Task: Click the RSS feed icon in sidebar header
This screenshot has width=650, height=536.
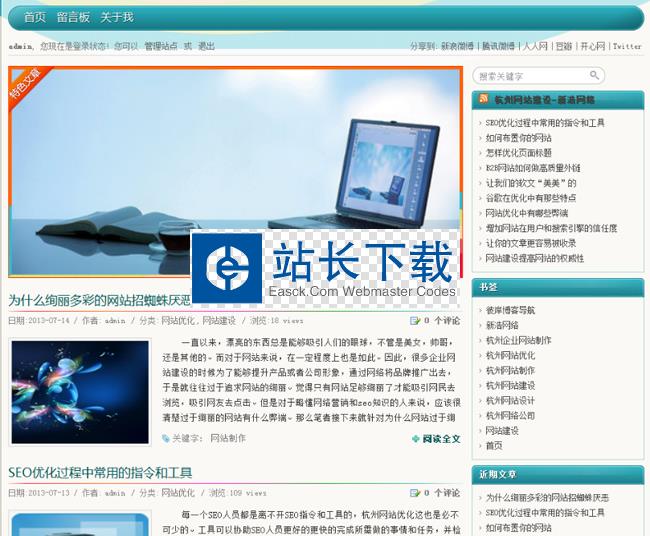Action: tap(483, 99)
